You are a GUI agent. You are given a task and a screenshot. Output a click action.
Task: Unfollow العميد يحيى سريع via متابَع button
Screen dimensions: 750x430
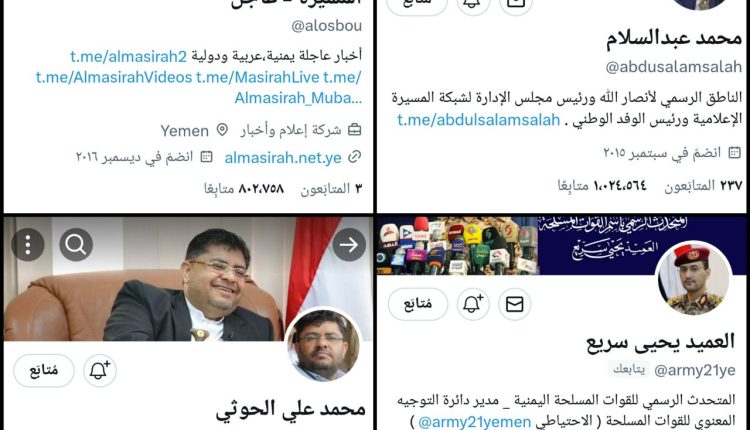(x=418, y=304)
